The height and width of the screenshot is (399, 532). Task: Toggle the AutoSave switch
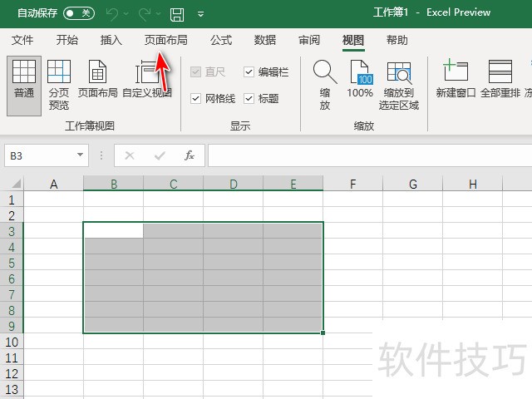coord(79,13)
